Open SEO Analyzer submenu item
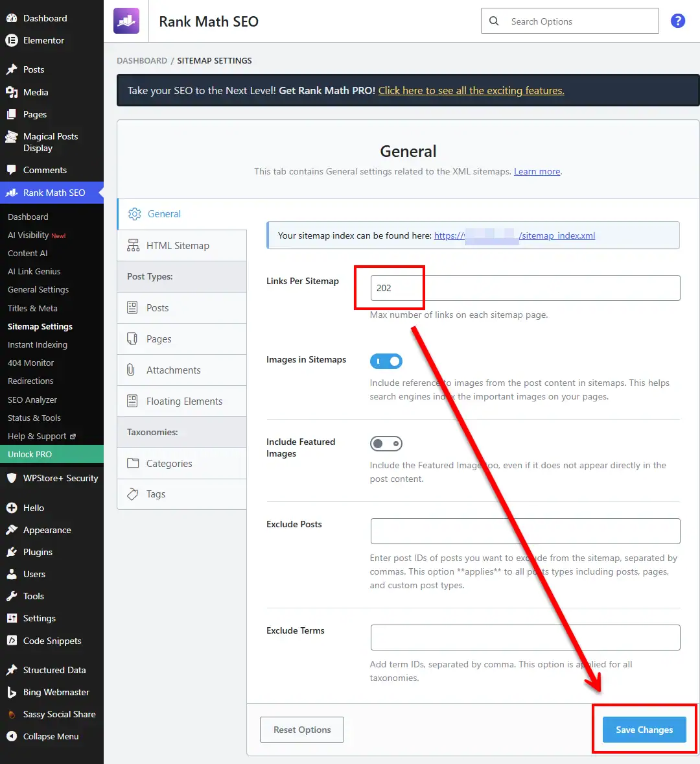The height and width of the screenshot is (764, 700). pyautogui.click(x=32, y=400)
